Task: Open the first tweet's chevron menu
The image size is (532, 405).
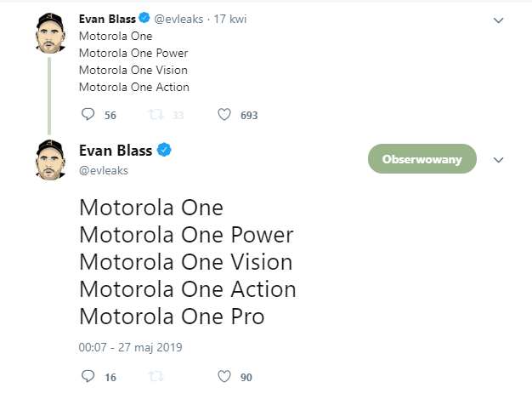Action: point(498,20)
